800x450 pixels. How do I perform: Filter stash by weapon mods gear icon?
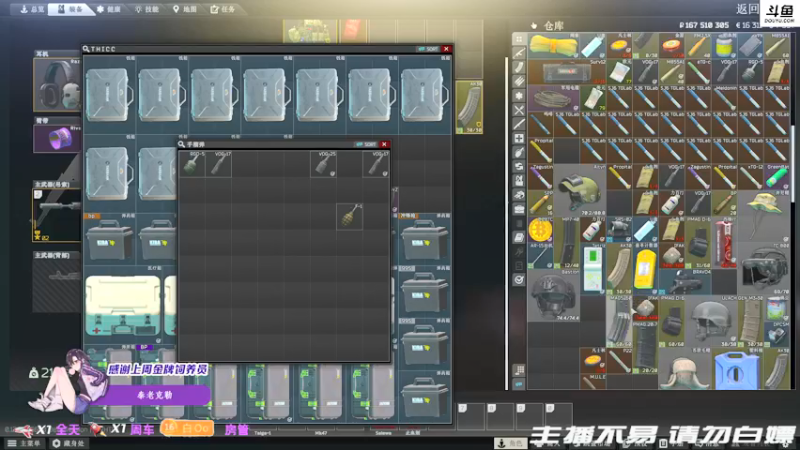coord(519,95)
